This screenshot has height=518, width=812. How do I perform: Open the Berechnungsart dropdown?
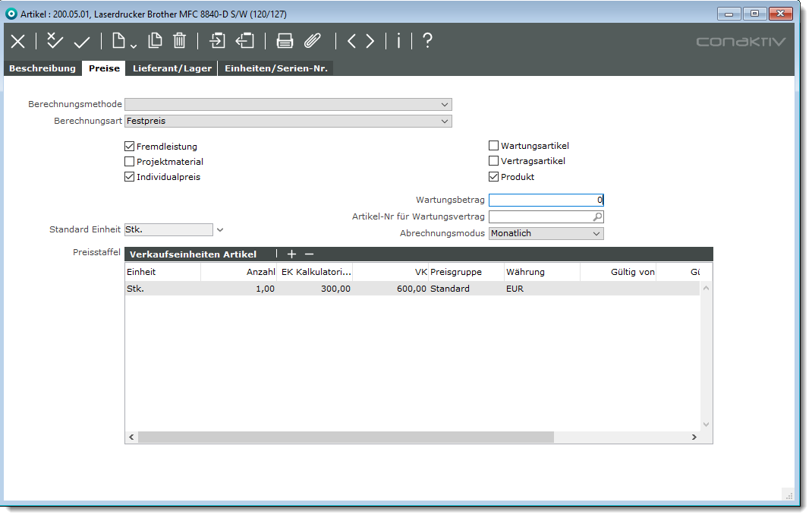pyautogui.click(x=444, y=121)
